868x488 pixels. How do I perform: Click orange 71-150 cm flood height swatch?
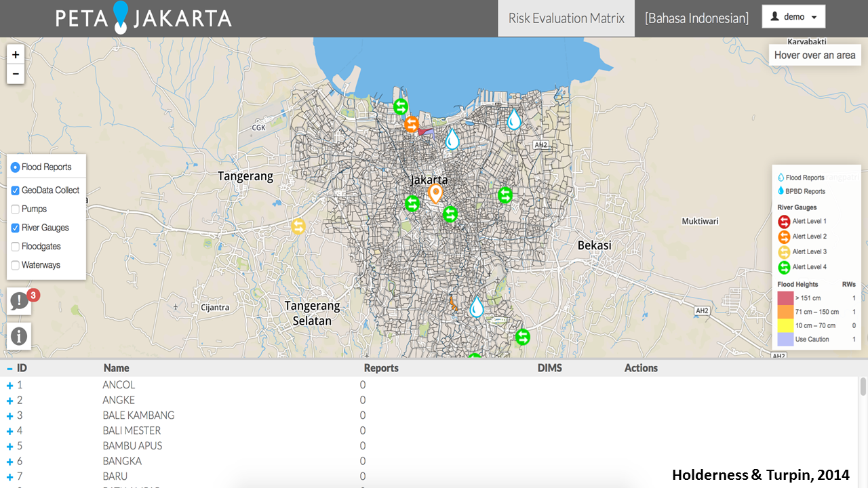tap(785, 312)
